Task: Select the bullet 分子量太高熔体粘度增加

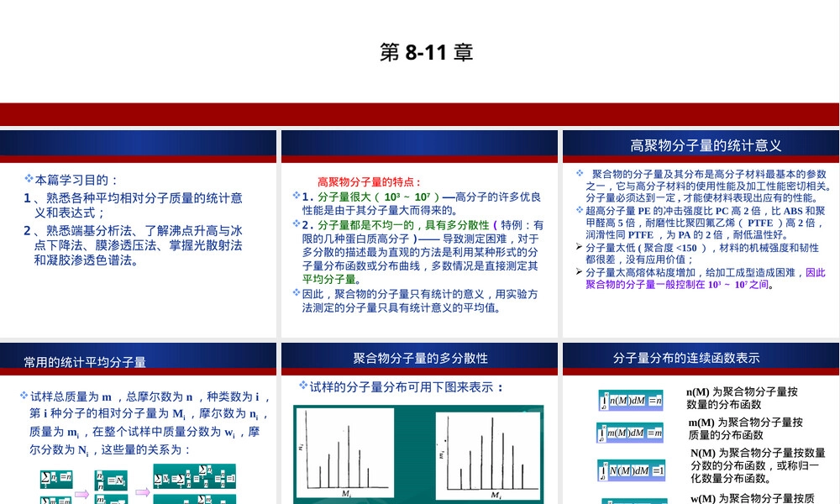Action: click(x=701, y=279)
